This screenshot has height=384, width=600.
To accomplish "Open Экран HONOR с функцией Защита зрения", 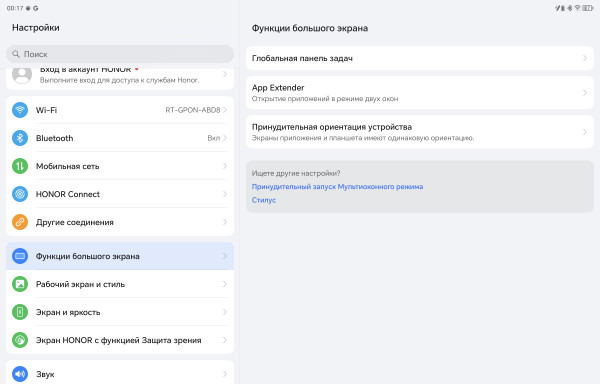I will pyautogui.click(x=120, y=340).
